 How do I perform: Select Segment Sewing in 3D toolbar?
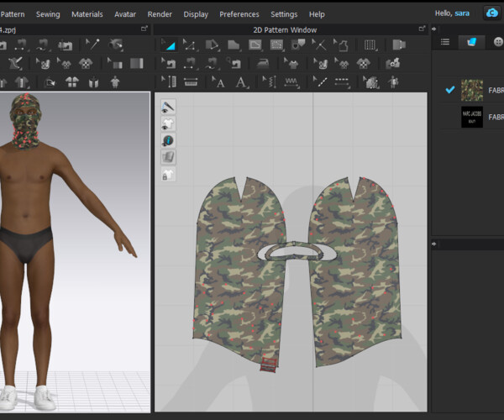tap(21, 45)
